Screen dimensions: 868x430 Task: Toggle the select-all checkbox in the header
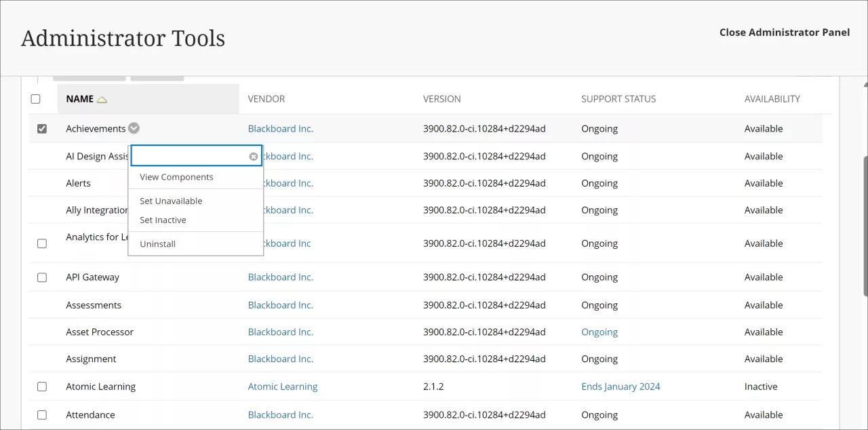coord(35,98)
